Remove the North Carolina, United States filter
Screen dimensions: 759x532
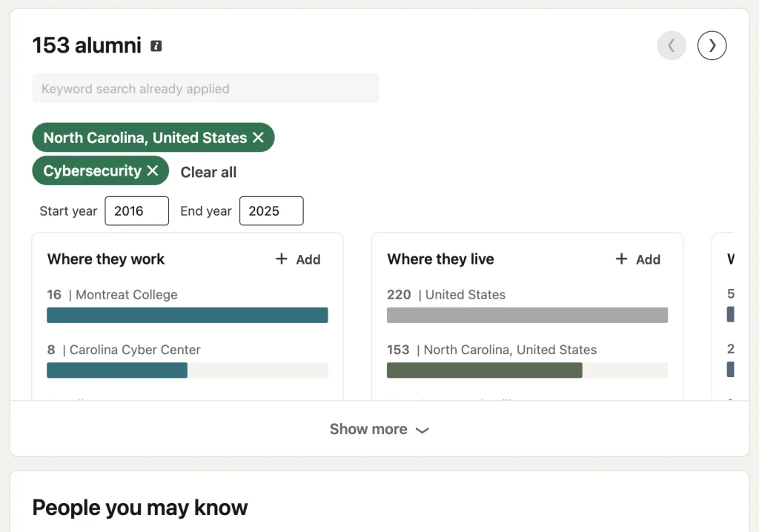pyautogui.click(x=259, y=137)
